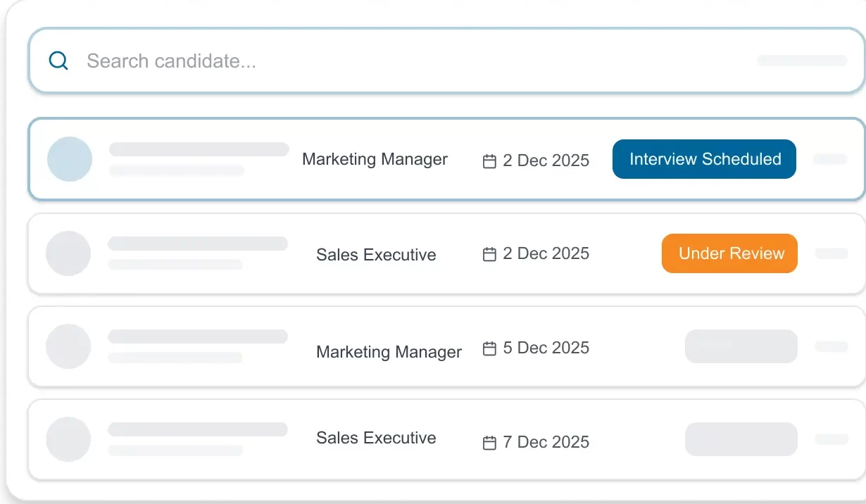The width and height of the screenshot is (866, 504).
Task: Select avatar in the 5 Dec 2025 row
Action: pos(68,346)
